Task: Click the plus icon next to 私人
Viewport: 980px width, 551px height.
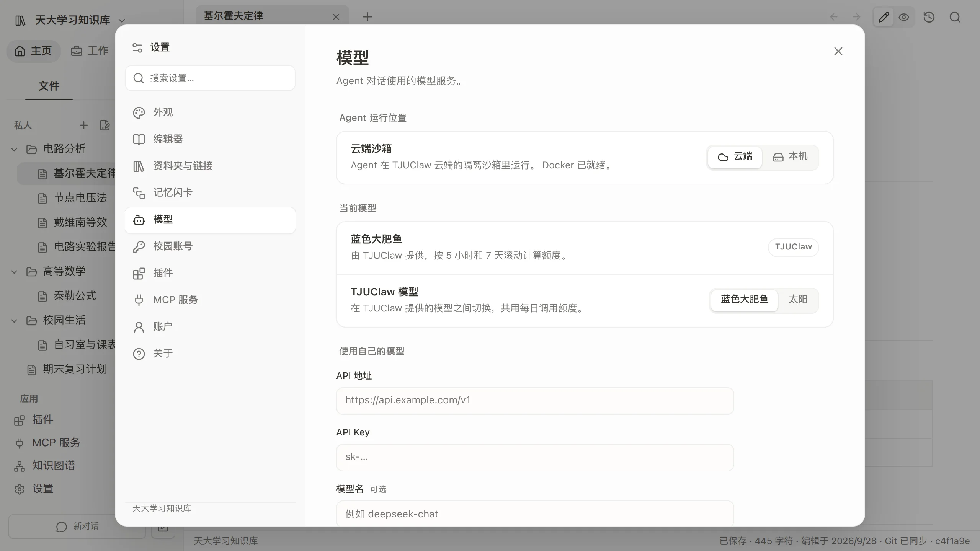Action: click(83, 125)
